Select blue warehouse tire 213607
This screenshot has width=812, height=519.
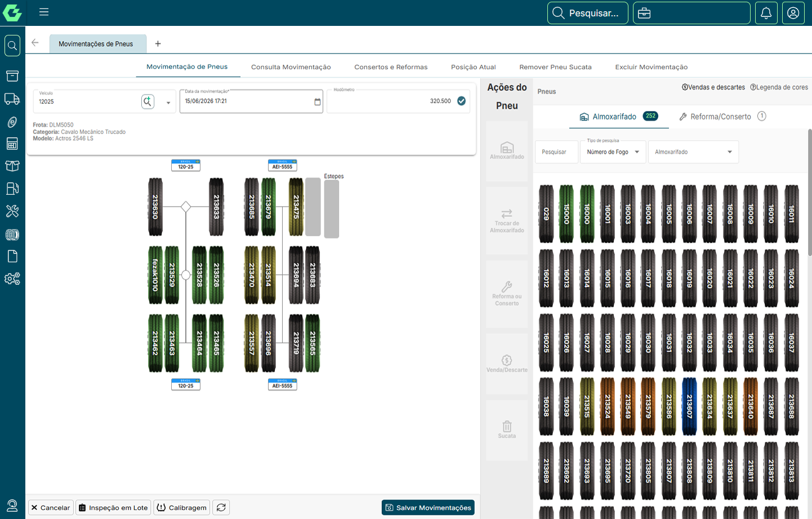(689, 406)
